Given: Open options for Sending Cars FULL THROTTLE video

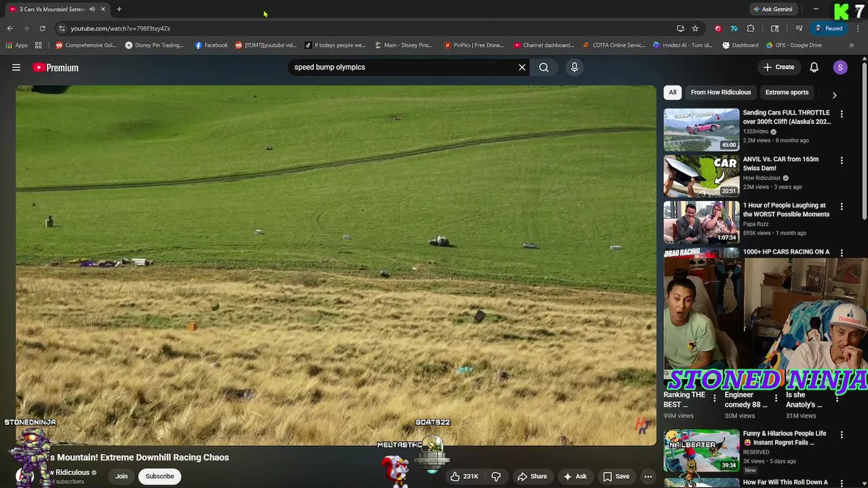Looking at the screenshot, I should coord(842,115).
